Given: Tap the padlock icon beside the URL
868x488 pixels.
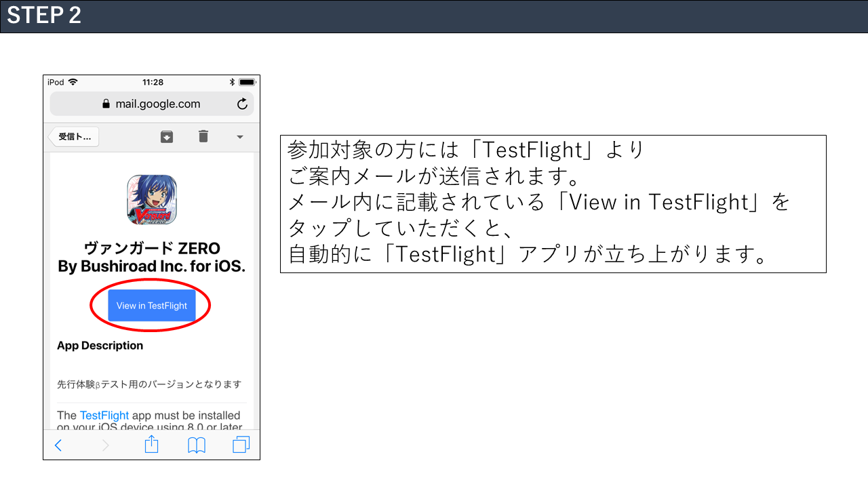Looking at the screenshot, I should (106, 104).
